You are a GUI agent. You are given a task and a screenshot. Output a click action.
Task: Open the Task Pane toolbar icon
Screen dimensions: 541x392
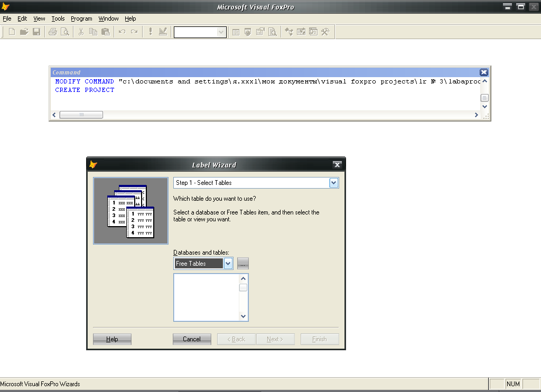(x=313, y=32)
